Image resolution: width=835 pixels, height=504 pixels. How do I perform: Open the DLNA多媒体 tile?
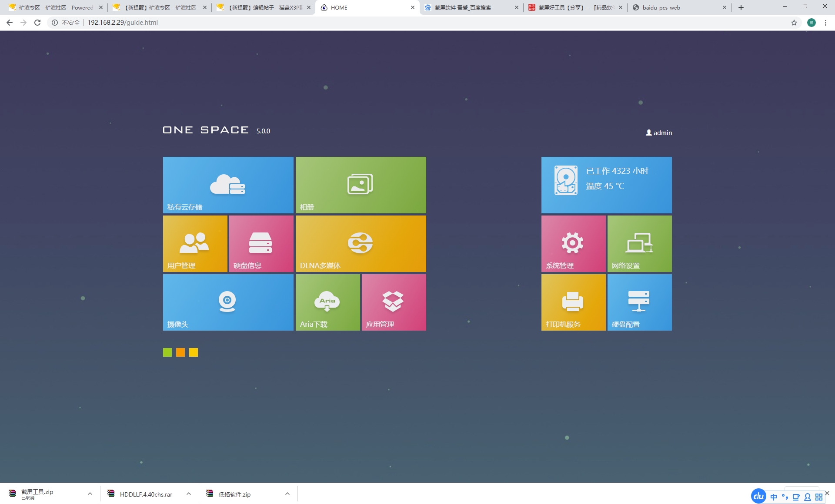(361, 243)
